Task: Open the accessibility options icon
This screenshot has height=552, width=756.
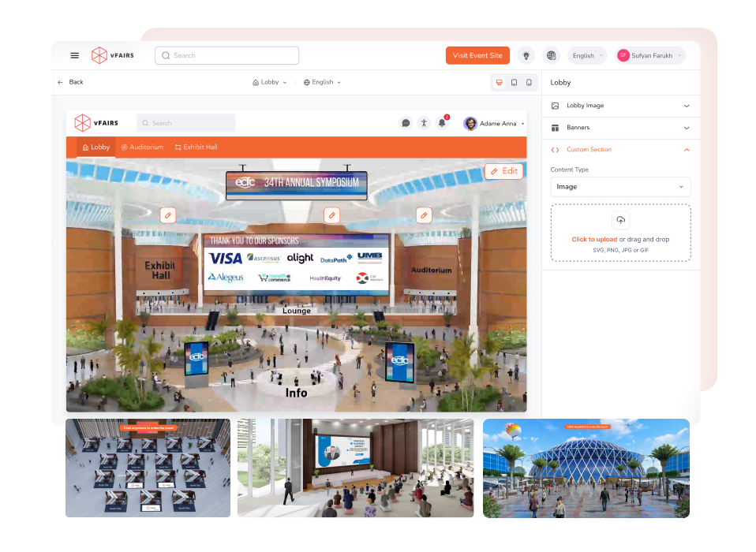Action: coord(424,123)
